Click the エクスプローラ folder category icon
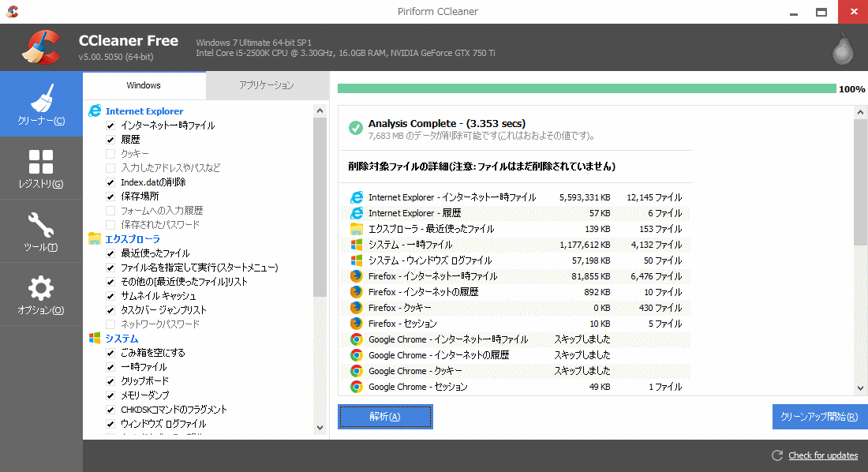This screenshot has height=472, width=868. 95,239
